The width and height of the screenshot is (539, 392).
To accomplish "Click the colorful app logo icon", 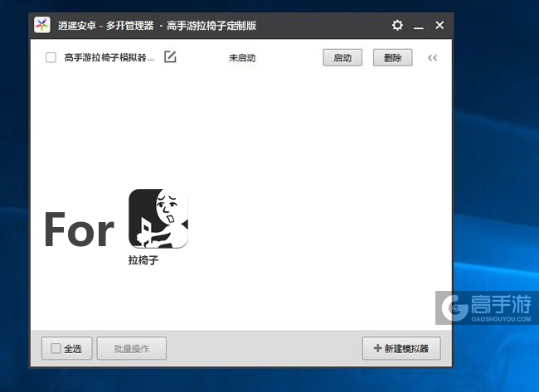I will click(x=42, y=25).
